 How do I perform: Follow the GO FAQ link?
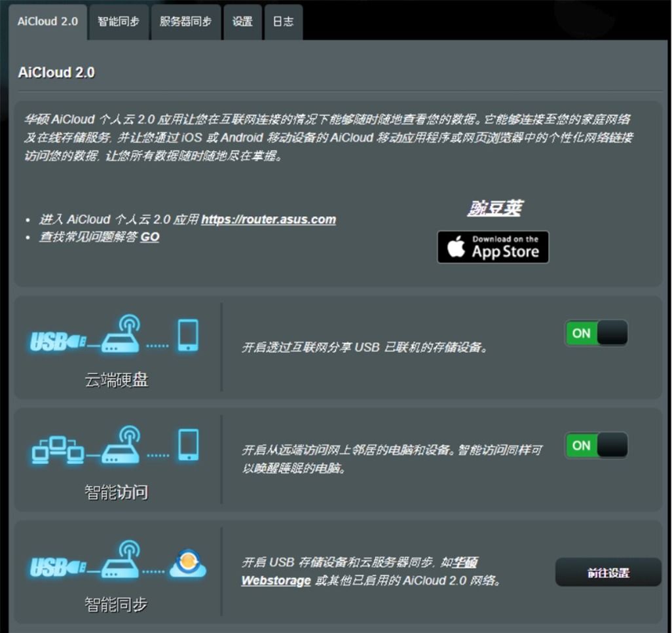click(x=149, y=237)
